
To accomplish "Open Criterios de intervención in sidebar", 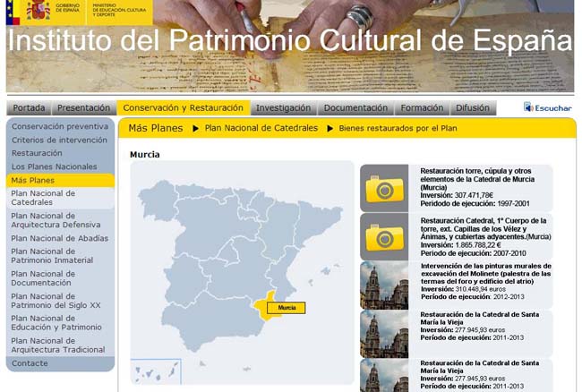I will point(59,141).
